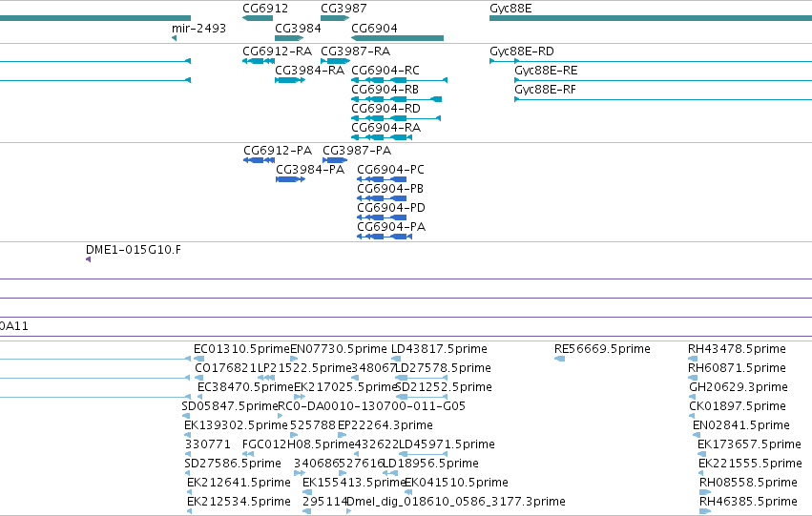
Task: Select the RC0-DA0010-130700-011-G05 label
Action: (x=372, y=407)
